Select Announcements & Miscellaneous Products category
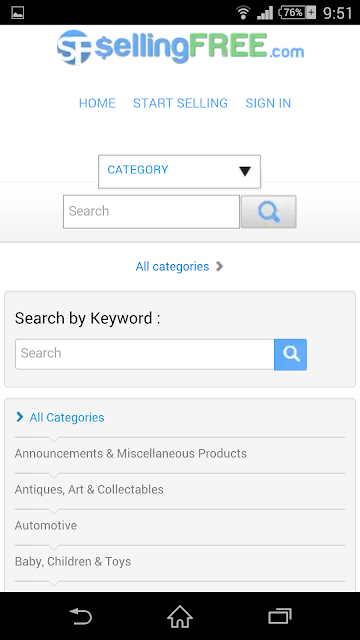Screen dimensions: 360x640 [131, 453]
